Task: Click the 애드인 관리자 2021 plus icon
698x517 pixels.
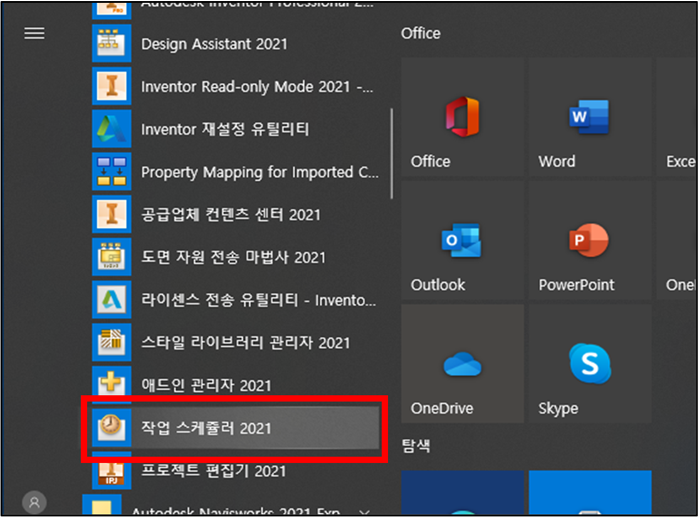Action: coord(111,383)
